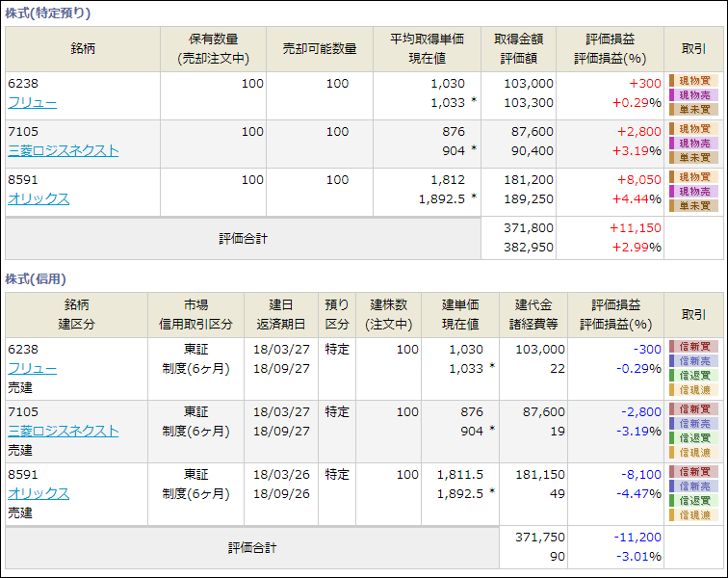Select the open date 18/03/26
Image resolution: width=728 pixels, height=578 pixels.
coord(281,475)
